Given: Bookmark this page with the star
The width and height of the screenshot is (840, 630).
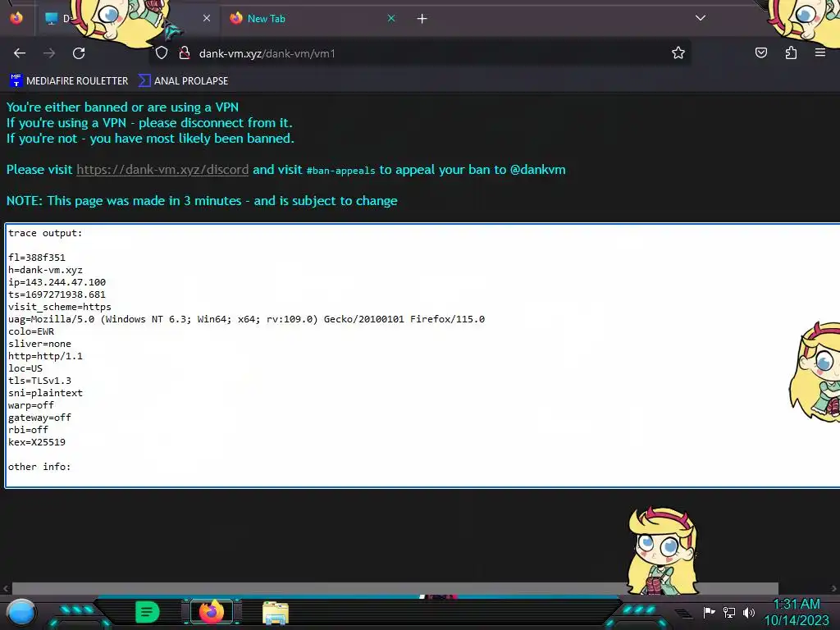Looking at the screenshot, I should (678, 52).
